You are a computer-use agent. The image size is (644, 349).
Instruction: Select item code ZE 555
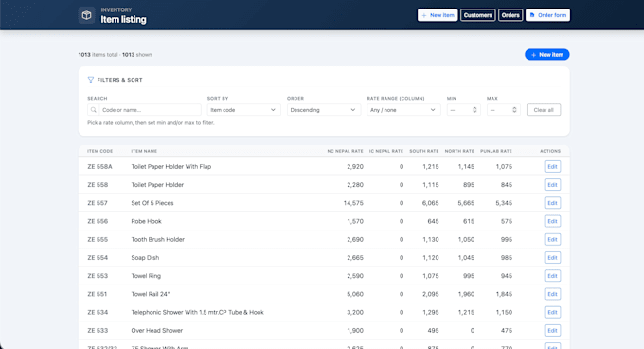tap(98, 239)
